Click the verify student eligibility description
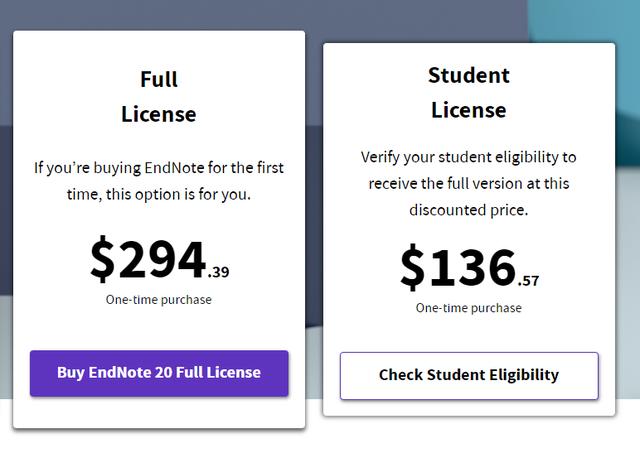The image size is (640, 453). [x=469, y=183]
